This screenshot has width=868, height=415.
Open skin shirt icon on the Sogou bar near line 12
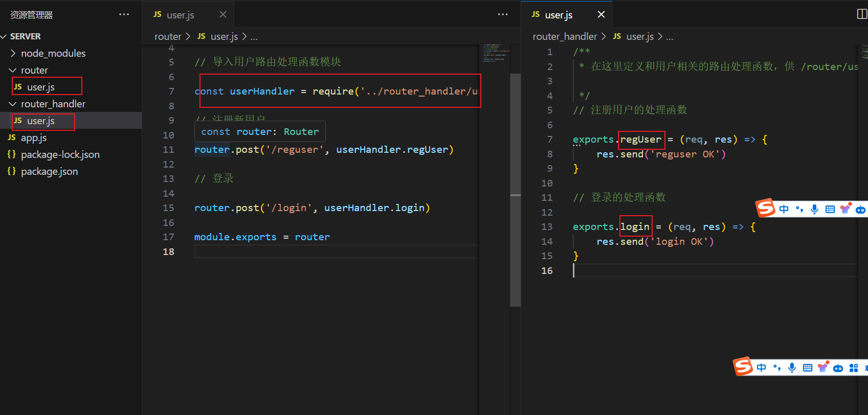click(845, 208)
